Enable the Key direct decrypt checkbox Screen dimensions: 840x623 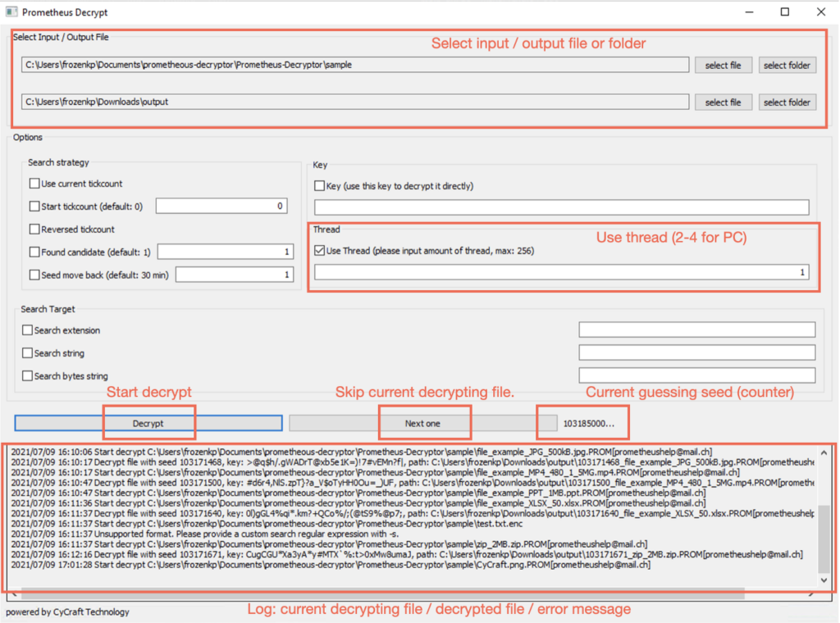320,186
